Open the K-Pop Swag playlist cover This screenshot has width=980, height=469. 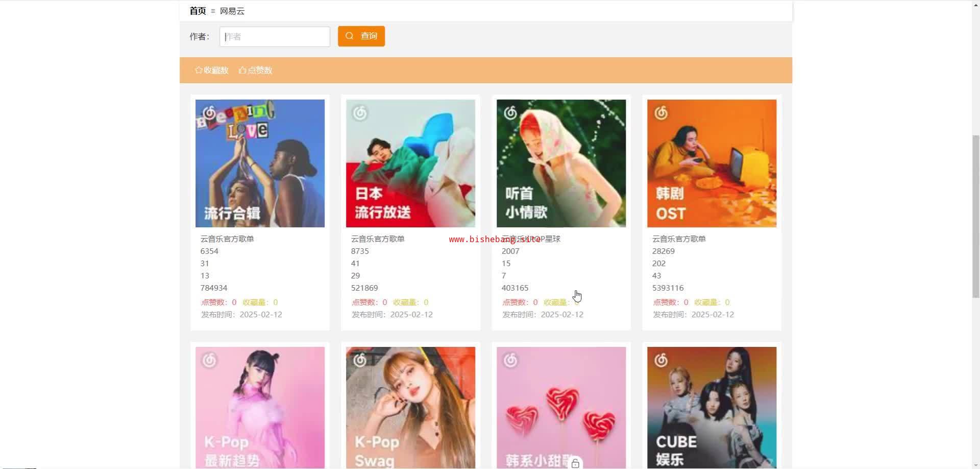click(410, 408)
